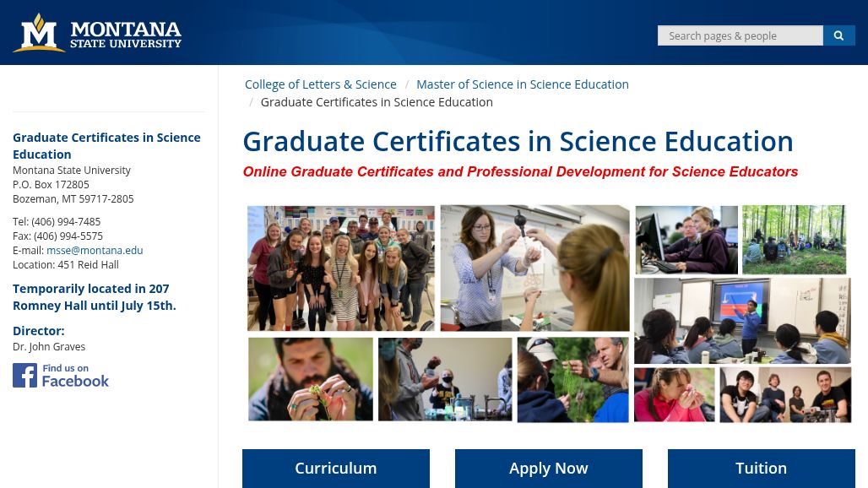Click the woman holding lab glassware photo
This screenshot has height=488, width=868.
[x=534, y=268]
